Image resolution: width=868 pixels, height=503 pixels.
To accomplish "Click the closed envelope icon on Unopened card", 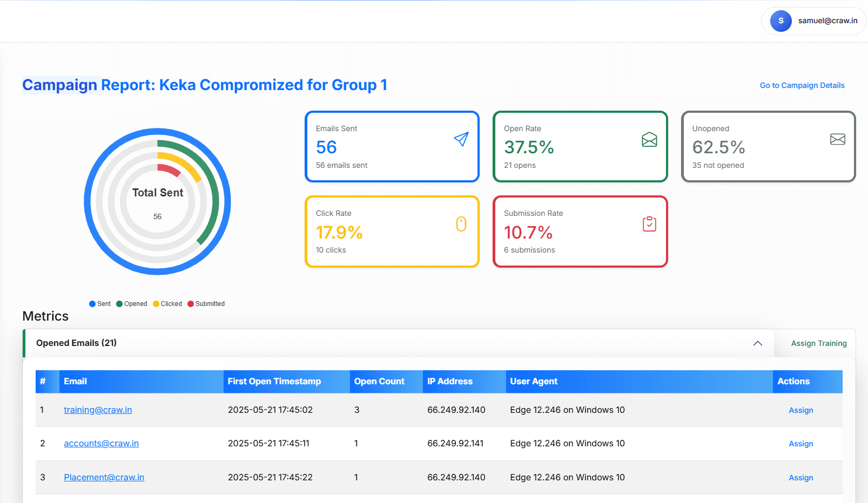I will (837, 139).
